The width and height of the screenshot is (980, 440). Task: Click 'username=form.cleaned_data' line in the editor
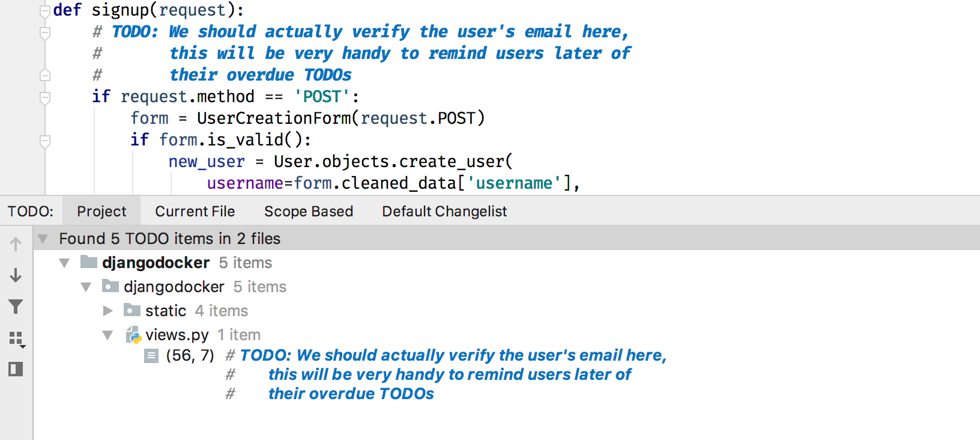click(x=393, y=183)
